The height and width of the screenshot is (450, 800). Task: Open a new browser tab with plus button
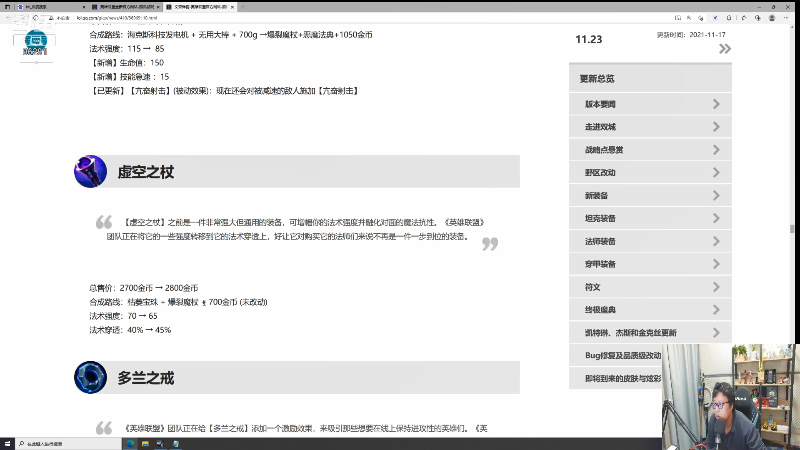(243, 7)
